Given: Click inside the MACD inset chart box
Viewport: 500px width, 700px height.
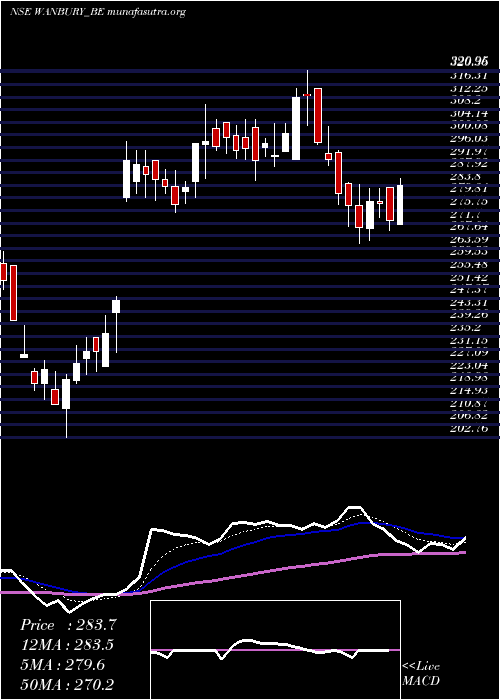Looking at the screenshot, I should coord(275,650).
